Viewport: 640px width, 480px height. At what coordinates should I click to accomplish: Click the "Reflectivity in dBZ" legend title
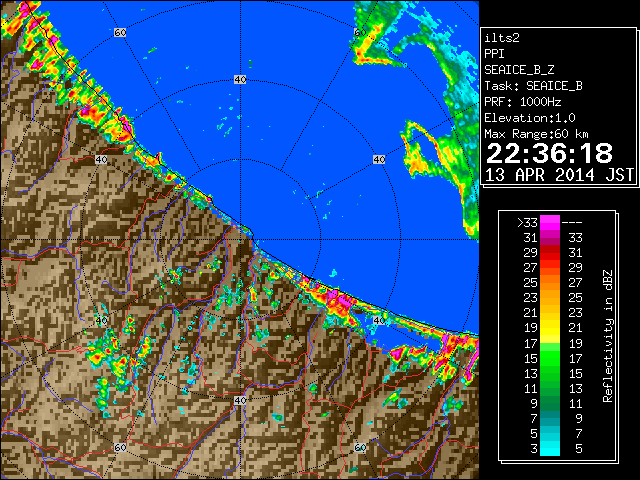coord(607,336)
